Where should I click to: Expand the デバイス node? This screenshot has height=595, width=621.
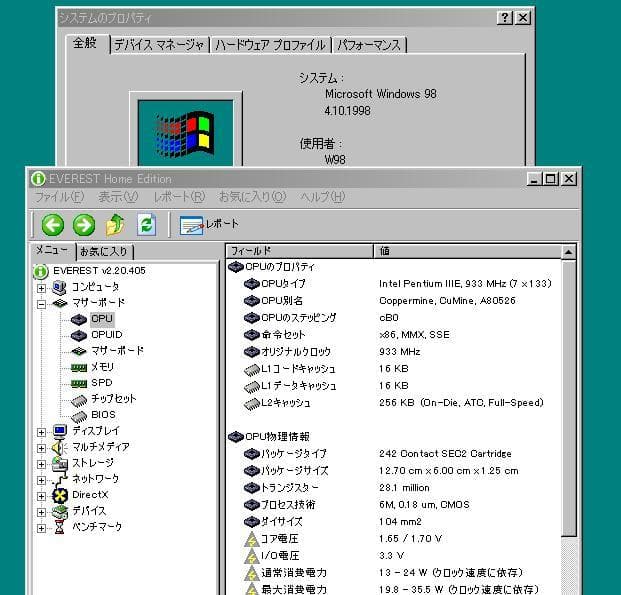click(41, 512)
